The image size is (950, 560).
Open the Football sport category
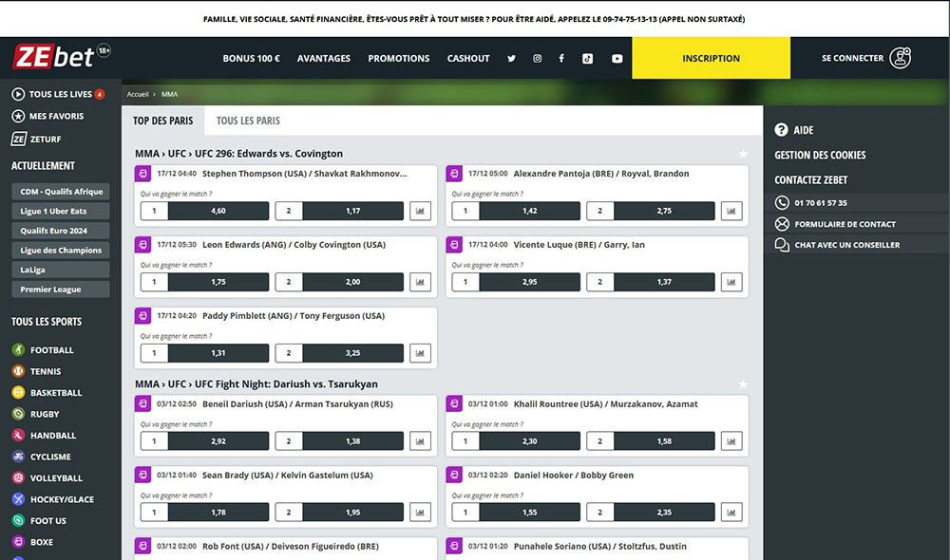tap(51, 350)
